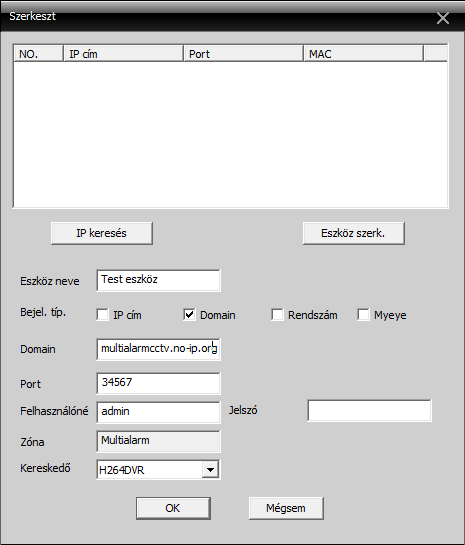
Task: Select the H264DVR combo box
Action: (x=158, y=470)
